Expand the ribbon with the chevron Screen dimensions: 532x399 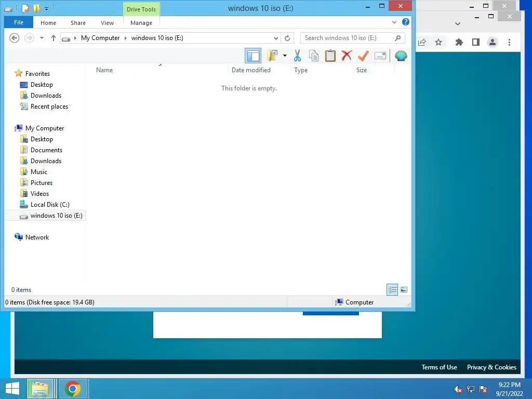[394, 22]
